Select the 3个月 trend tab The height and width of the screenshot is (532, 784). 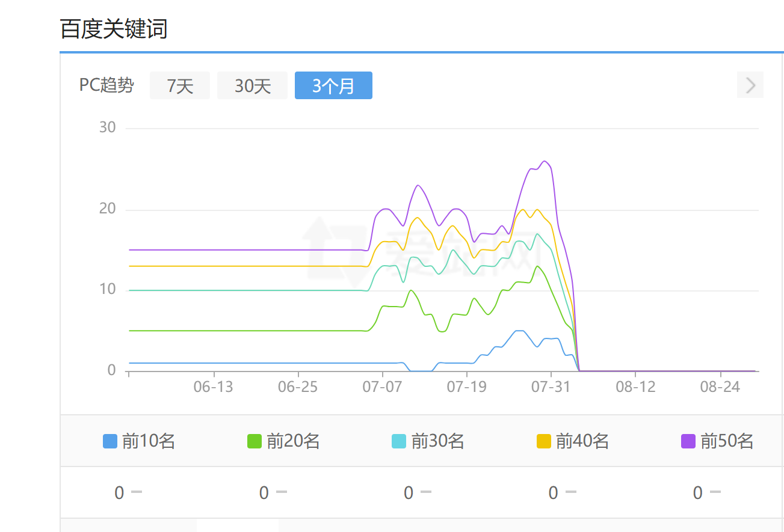333,85
